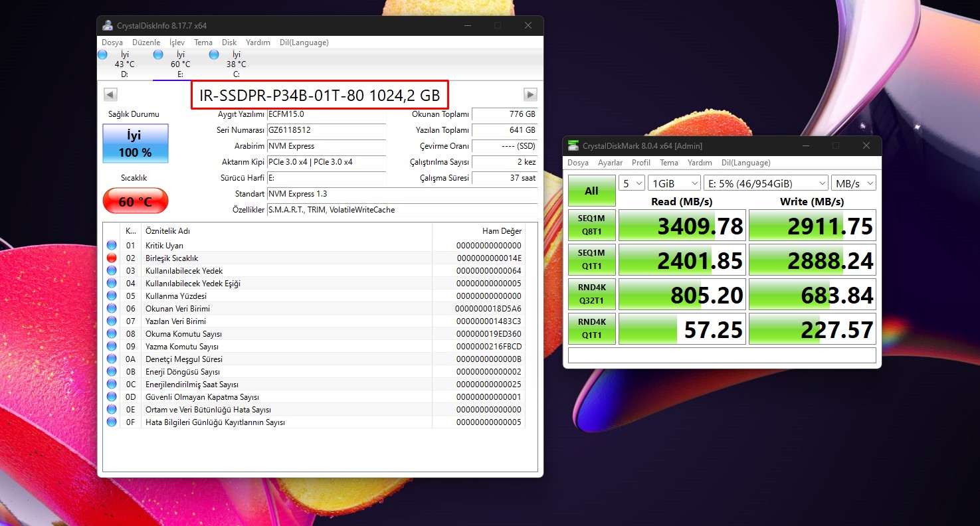Open Dosya menu in CrystalDiskMark
Image resolution: width=980 pixels, height=526 pixels.
578,163
